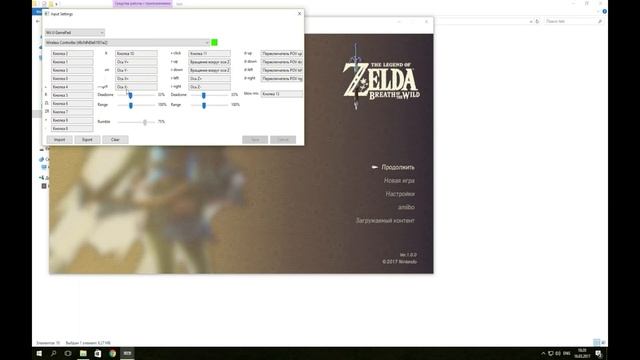Choose Новая игра in the Zelda menu
This screenshot has height=360, width=640.
click(x=399, y=180)
